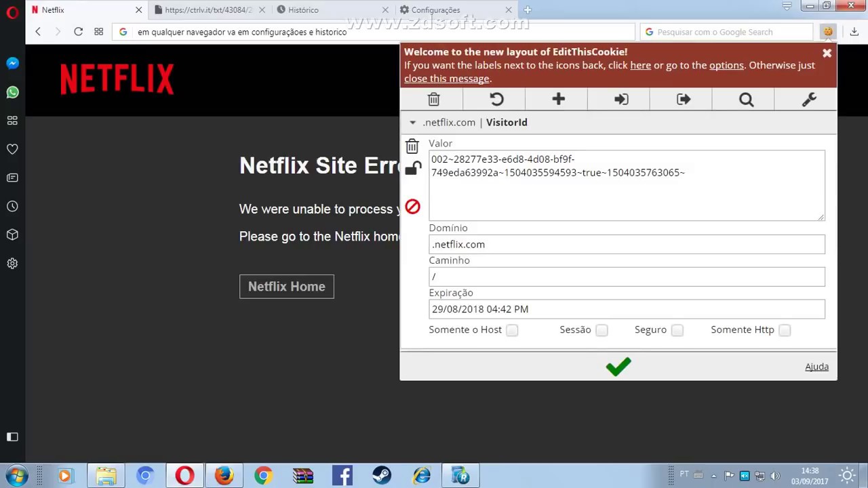Collapse the .netflix.com VisitorId cookie entry
Image resolution: width=868 pixels, height=488 pixels.
click(412, 123)
